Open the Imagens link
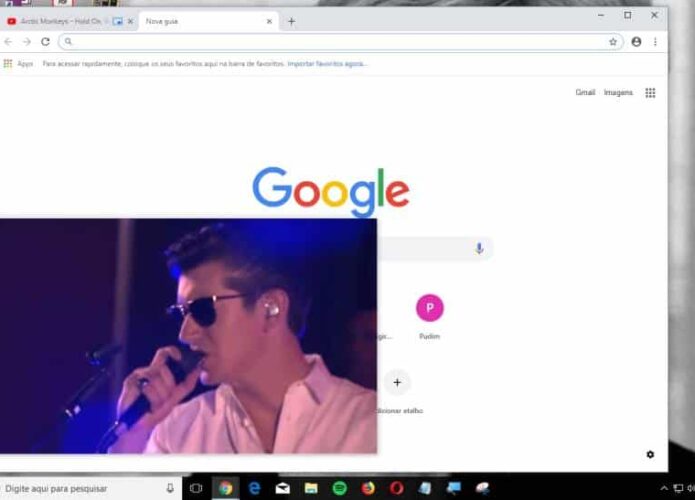 coord(618,92)
